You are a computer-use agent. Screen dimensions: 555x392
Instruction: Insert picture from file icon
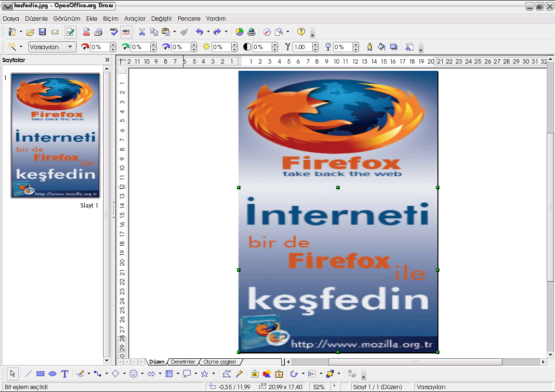pyautogui.click(x=267, y=374)
